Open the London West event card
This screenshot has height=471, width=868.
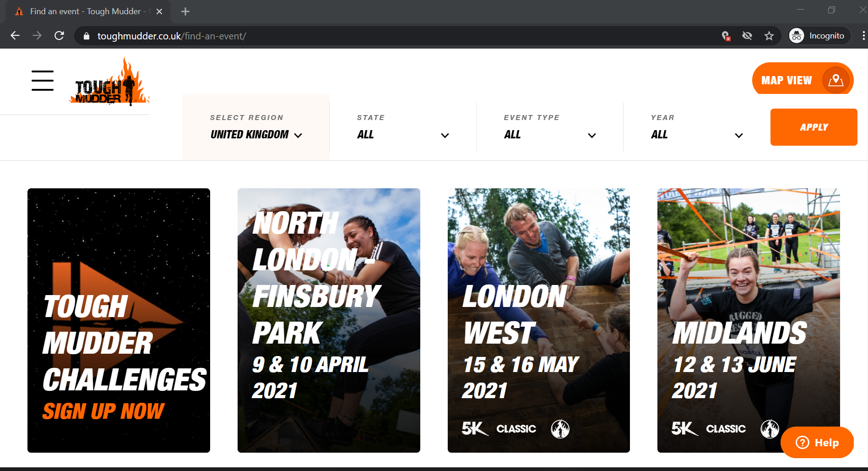(x=539, y=320)
